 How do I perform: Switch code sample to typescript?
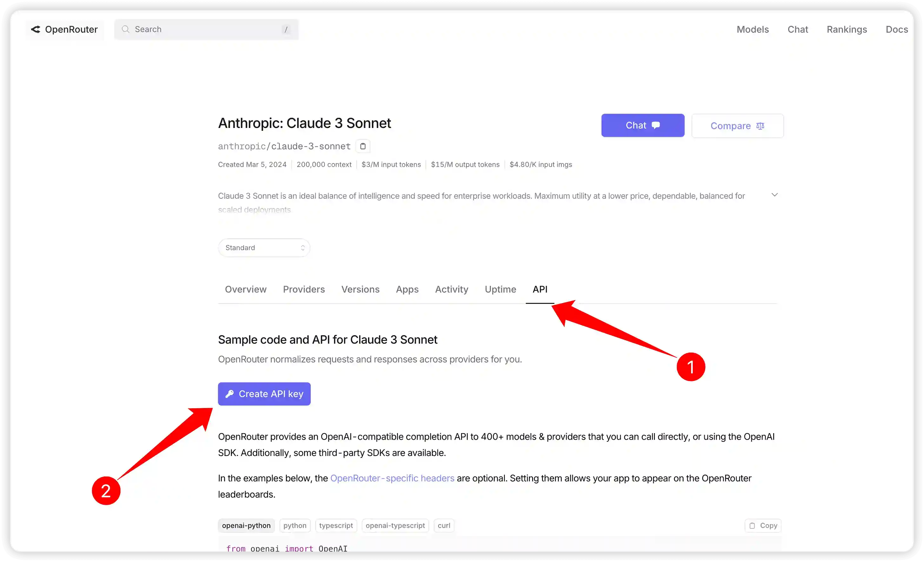click(336, 525)
